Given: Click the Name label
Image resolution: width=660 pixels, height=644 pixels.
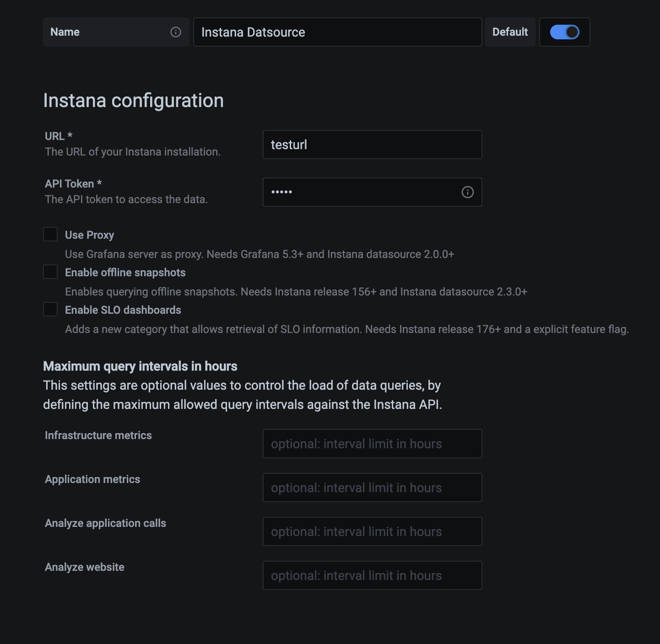Looking at the screenshot, I should pyautogui.click(x=65, y=32).
